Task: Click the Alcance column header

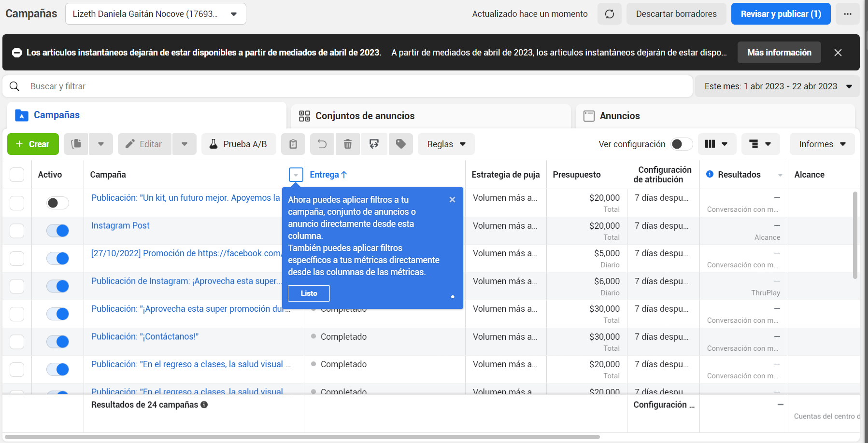Action: click(810, 175)
